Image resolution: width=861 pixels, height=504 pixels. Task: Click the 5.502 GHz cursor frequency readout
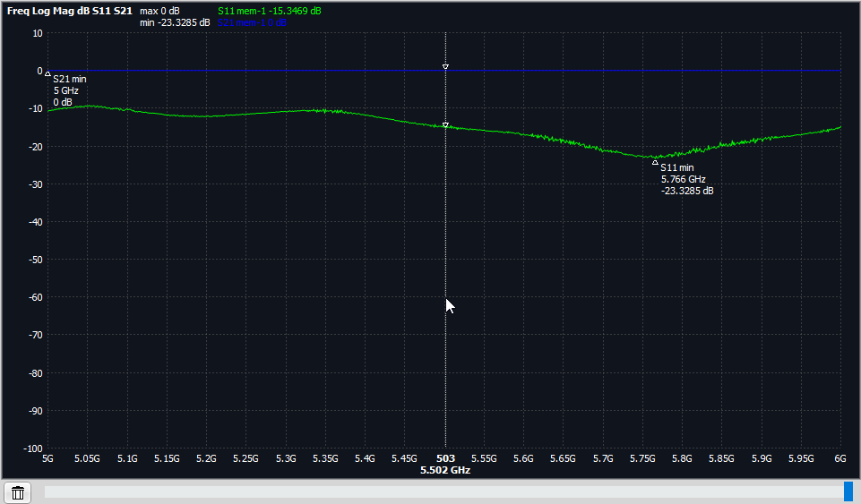coord(445,470)
